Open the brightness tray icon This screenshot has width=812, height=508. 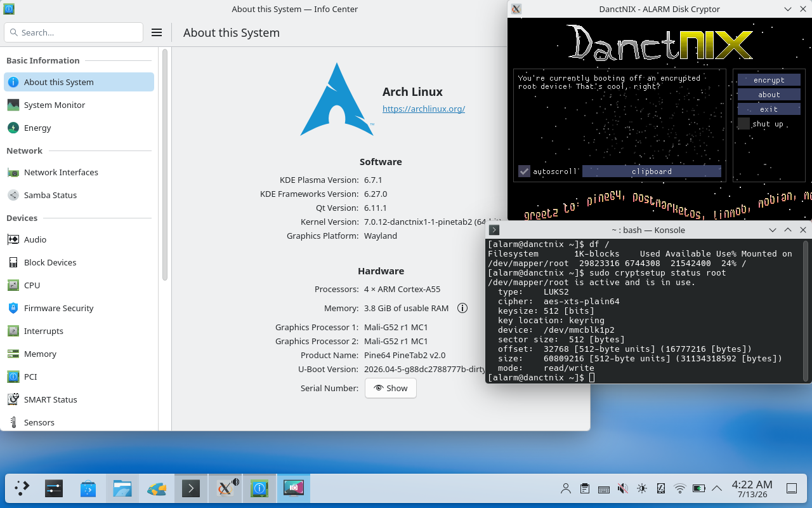[642, 488]
